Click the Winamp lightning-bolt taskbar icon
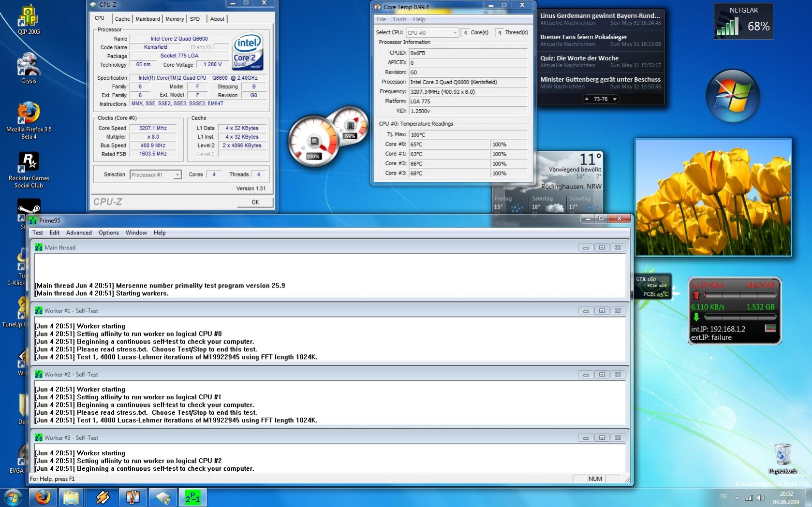The height and width of the screenshot is (507, 812). pos(103,497)
